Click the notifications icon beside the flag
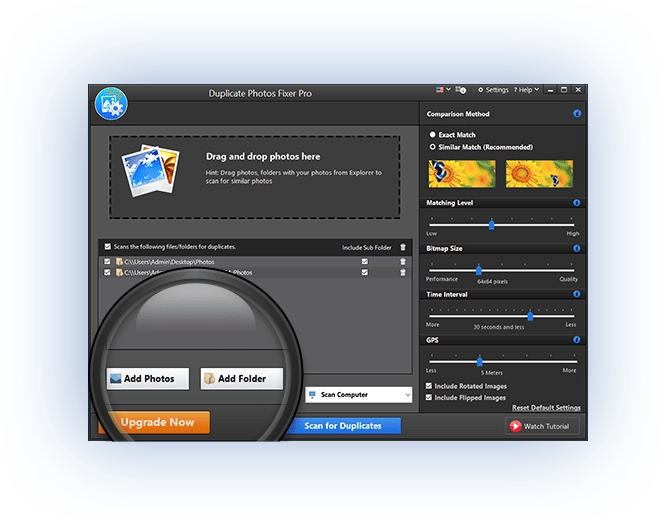The height and width of the screenshot is (523, 665). click(x=461, y=90)
